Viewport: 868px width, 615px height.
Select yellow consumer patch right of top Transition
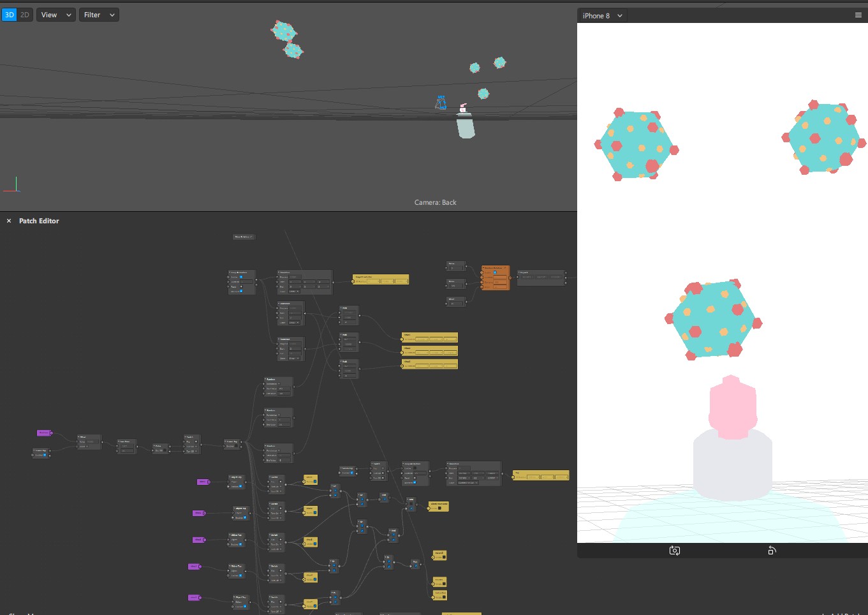tap(381, 279)
